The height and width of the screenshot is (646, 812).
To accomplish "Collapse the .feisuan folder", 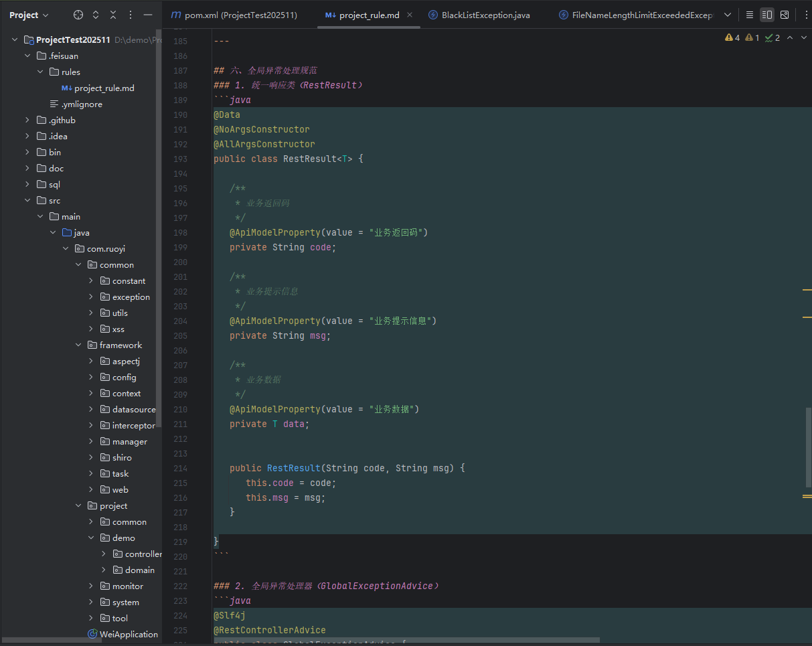I will 27,56.
